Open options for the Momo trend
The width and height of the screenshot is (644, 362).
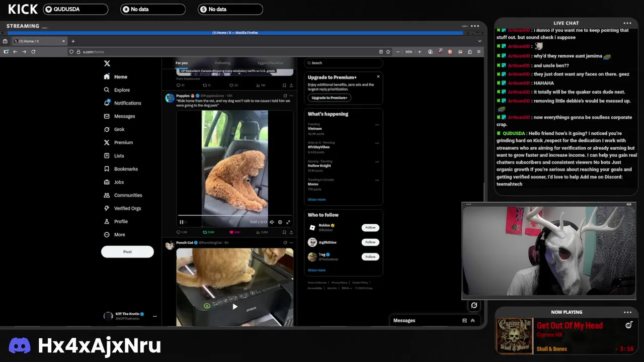click(377, 180)
